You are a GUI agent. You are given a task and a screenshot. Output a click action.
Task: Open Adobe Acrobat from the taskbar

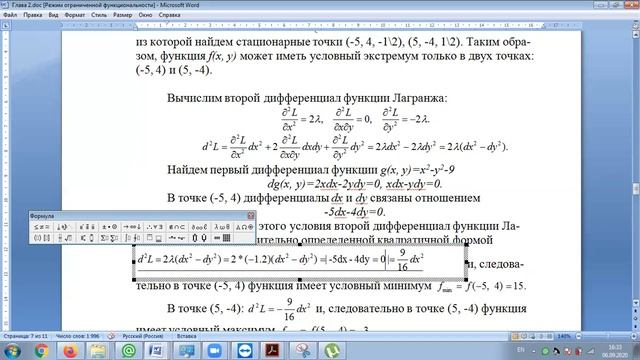272,351
